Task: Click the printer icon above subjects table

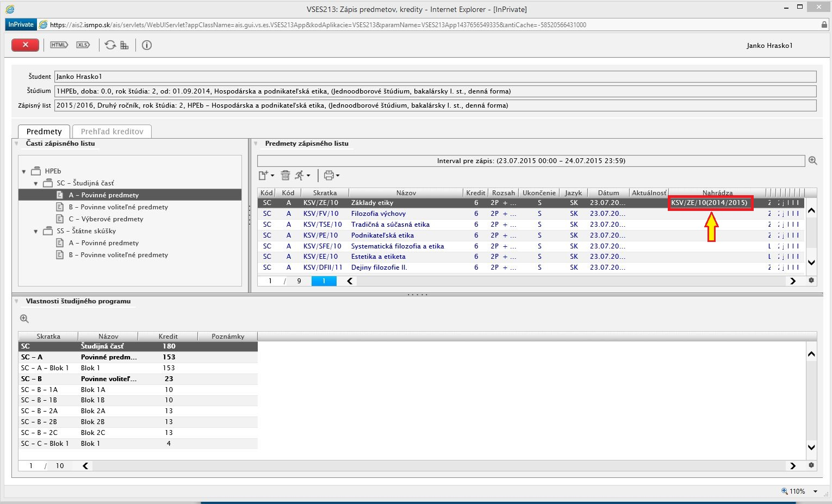Action: pos(328,175)
